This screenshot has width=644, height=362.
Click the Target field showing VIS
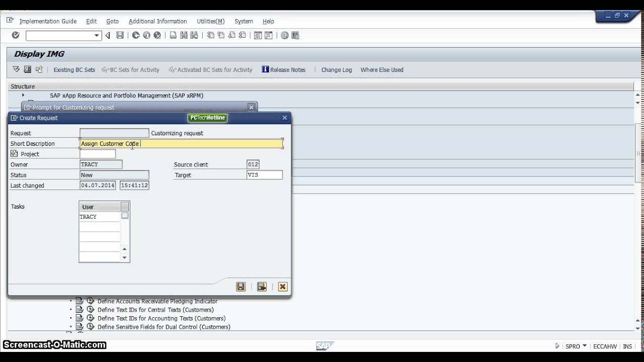[x=265, y=175]
